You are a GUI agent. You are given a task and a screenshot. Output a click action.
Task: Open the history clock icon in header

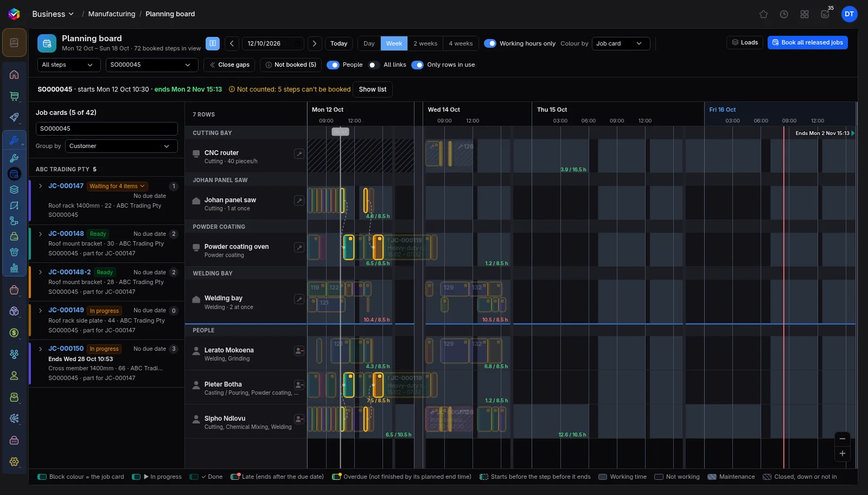click(784, 14)
